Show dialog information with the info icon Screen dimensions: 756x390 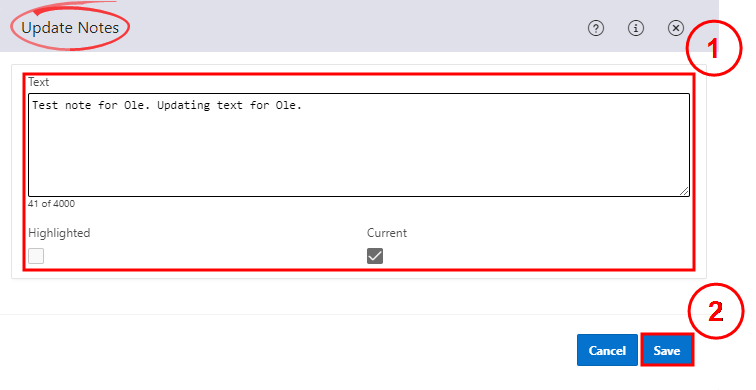pyautogui.click(x=636, y=28)
